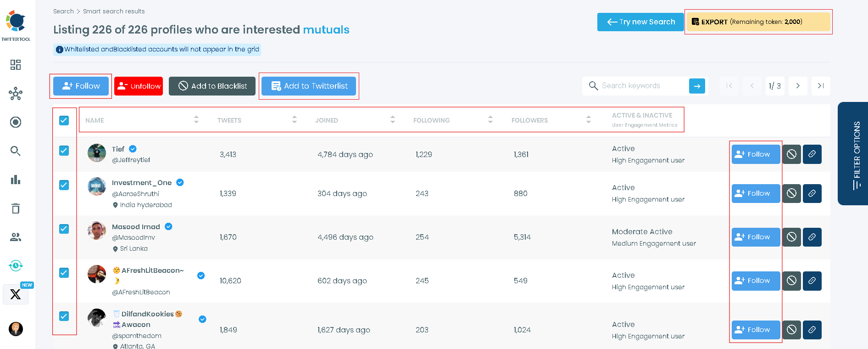Open the trash bin icon in sidebar
The image size is (868, 349).
16,208
